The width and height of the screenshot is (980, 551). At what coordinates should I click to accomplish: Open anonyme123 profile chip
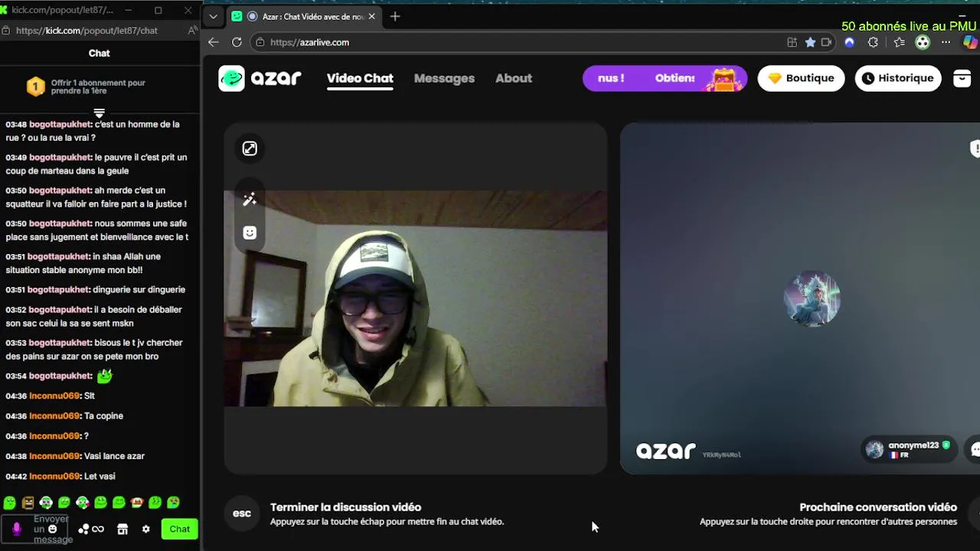click(907, 449)
